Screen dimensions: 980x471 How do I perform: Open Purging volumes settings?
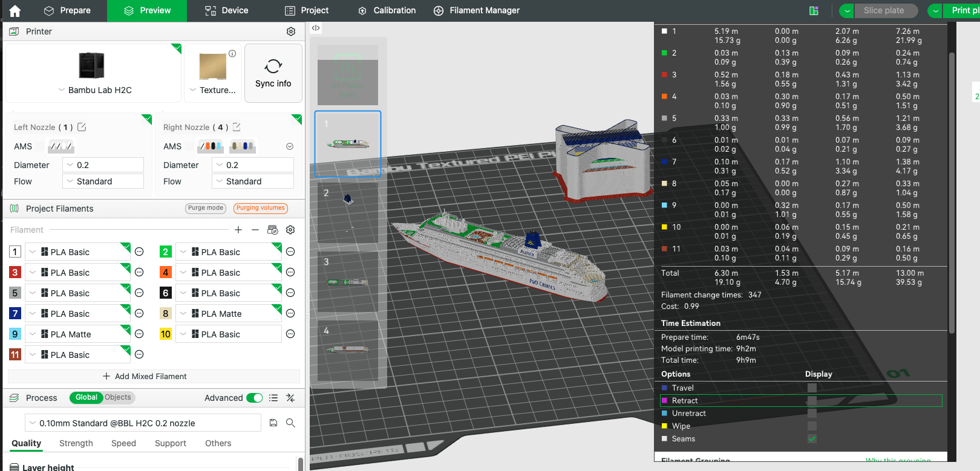click(261, 208)
